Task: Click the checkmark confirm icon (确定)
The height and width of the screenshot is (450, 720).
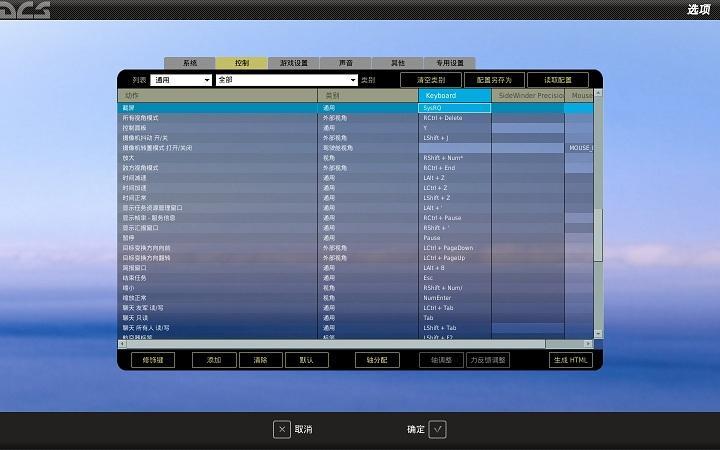Action: tap(437, 429)
